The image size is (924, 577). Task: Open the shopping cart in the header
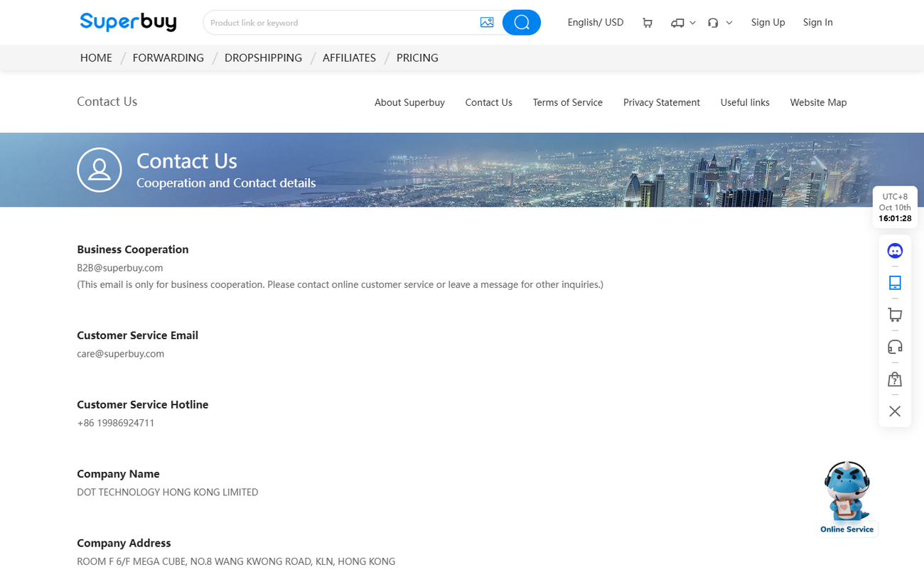[x=648, y=23]
